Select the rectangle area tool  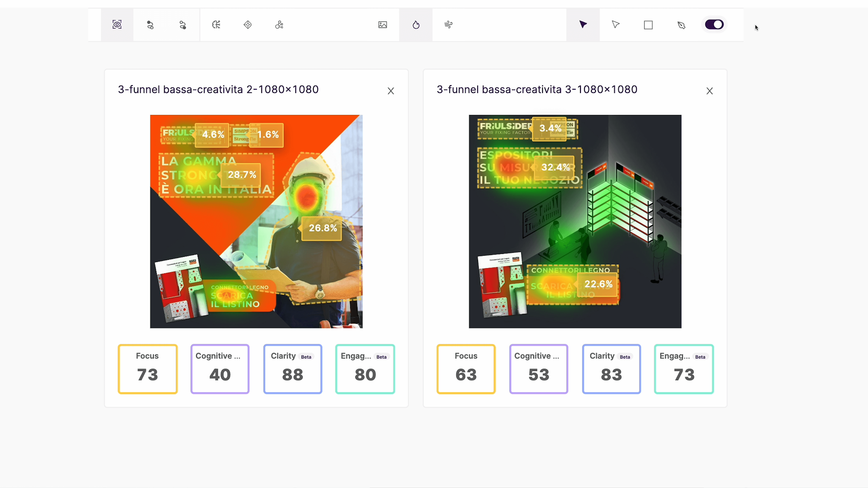[648, 25]
